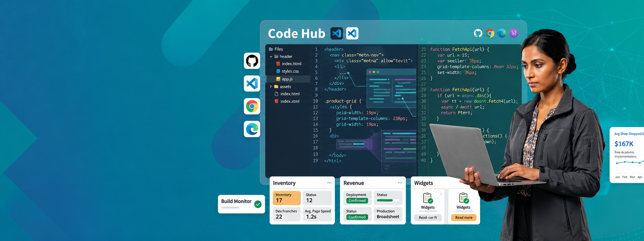Click the Revenue card heading

pos(354,183)
